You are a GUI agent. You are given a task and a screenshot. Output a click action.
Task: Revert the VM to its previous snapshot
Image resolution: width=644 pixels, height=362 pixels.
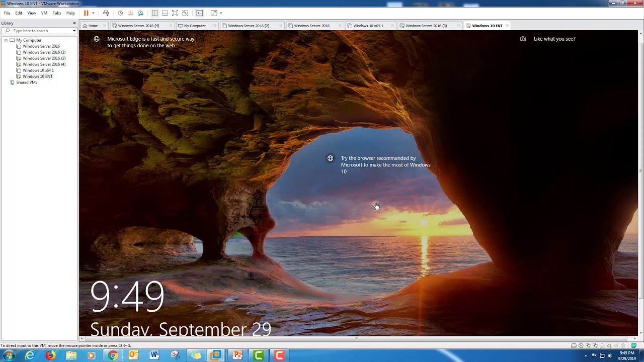tap(130, 13)
